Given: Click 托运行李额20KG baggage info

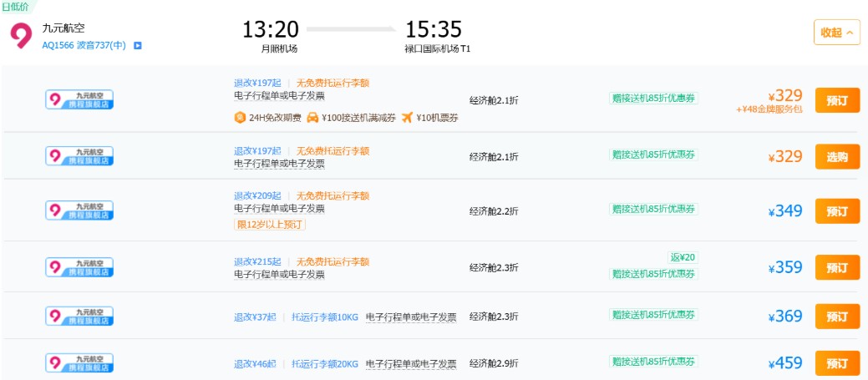Looking at the screenshot, I should tap(325, 364).
